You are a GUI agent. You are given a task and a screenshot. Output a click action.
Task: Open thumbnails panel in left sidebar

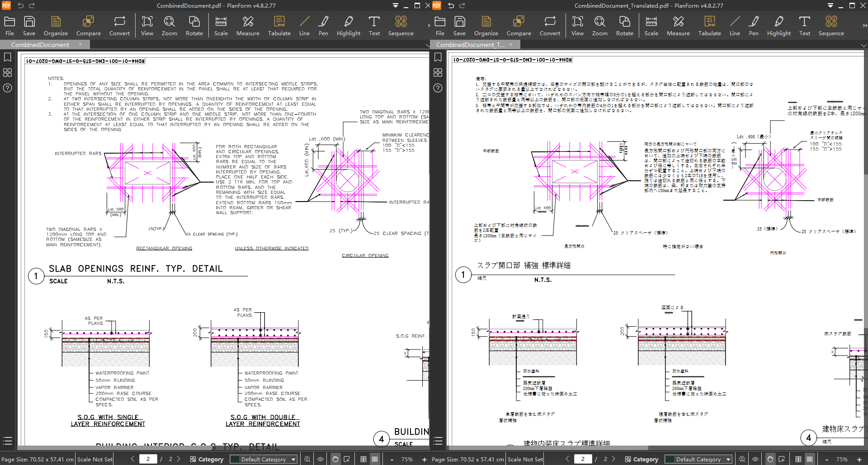(x=7, y=73)
